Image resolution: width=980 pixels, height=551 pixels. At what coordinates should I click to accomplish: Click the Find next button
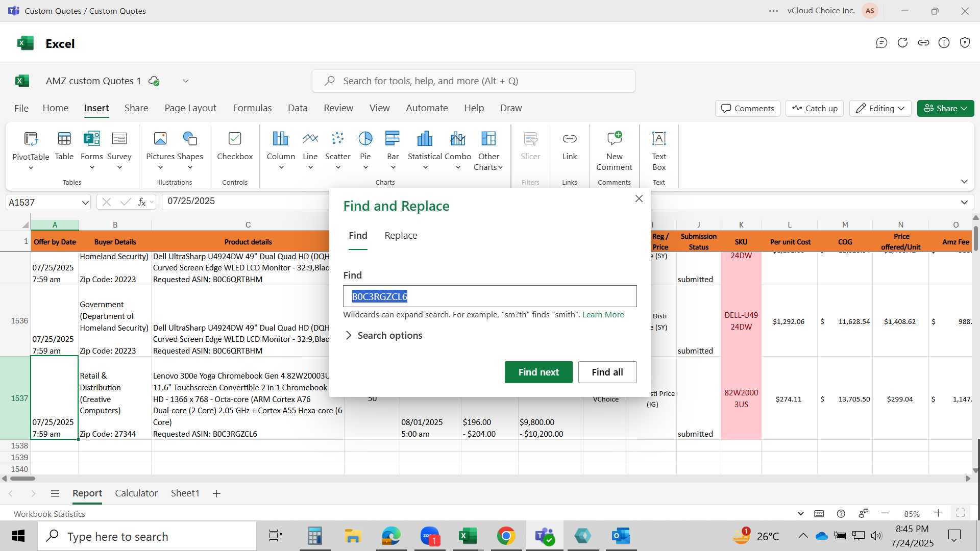pyautogui.click(x=538, y=372)
